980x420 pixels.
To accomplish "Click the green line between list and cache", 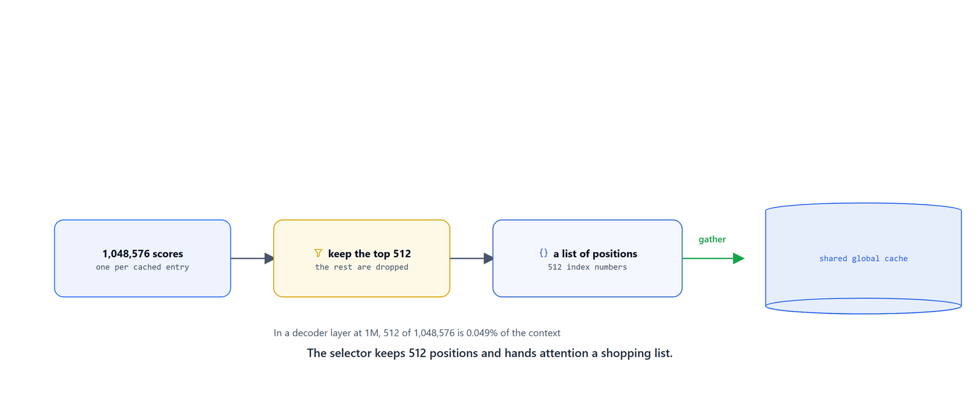I will tap(707, 258).
